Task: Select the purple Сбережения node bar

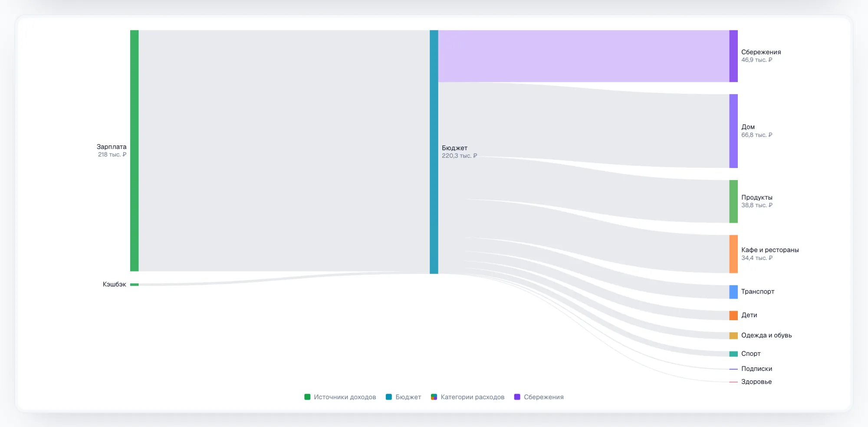Action: coord(733,56)
